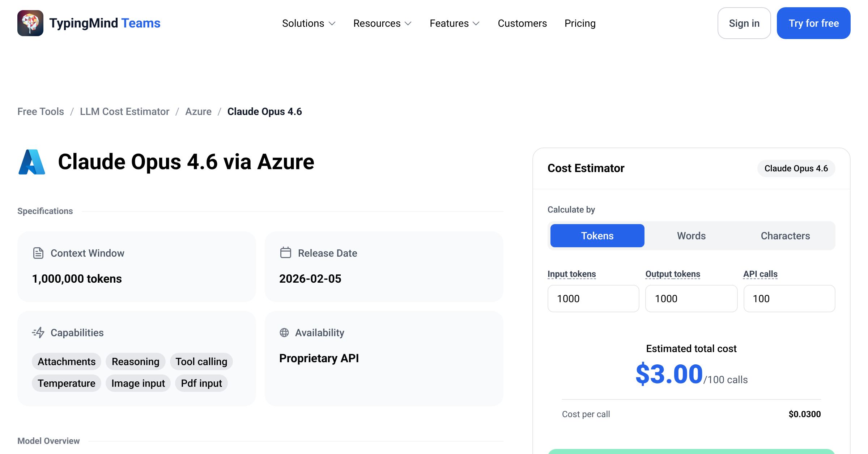
Task: Click the Release Date calendar icon
Action: click(286, 252)
